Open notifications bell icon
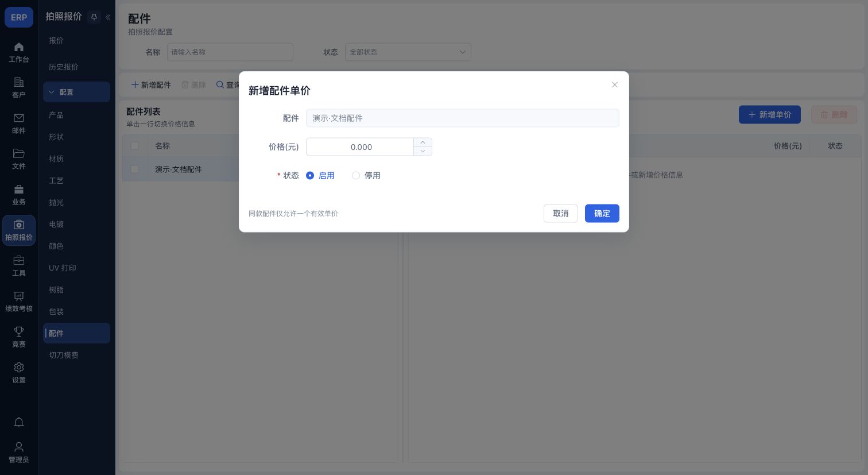Image resolution: width=868 pixels, height=475 pixels. [19, 422]
